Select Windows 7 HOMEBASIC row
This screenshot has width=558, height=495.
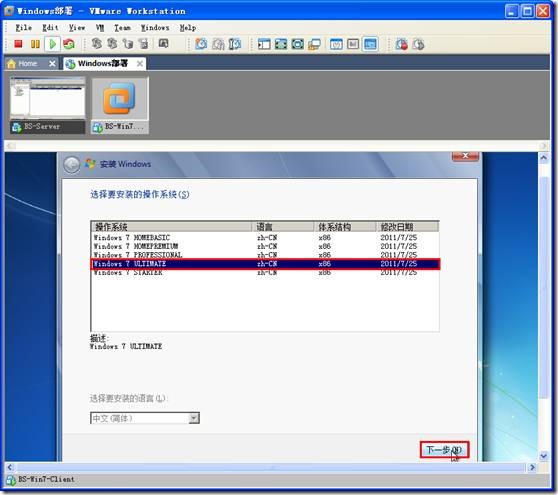pyautogui.click(x=265, y=237)
